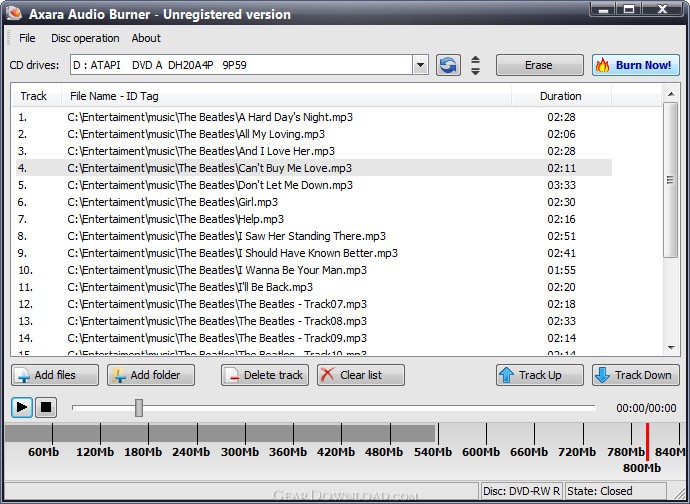Viewport: 690px width, 504px height.
Task: Click the Axara app icon in the title bar
Action: click(15, 13)
